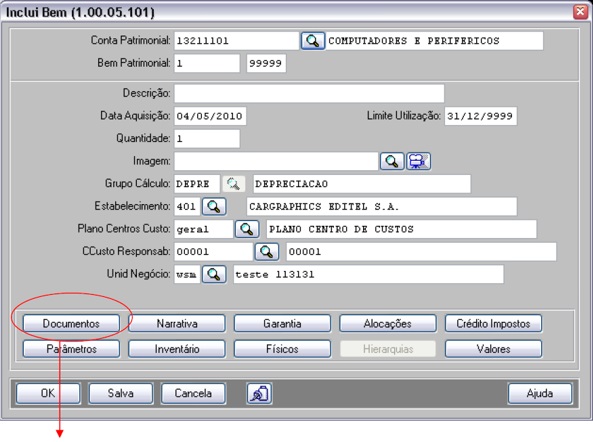This screenshot has height=442, width=593.
Task: Click the Unid Negócio wsm field
Action: click(187, 275)
